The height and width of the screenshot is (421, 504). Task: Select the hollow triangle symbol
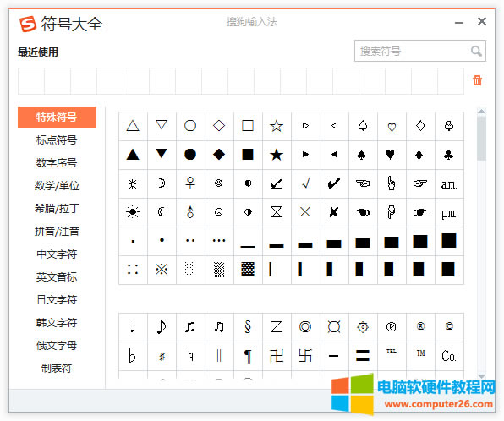(133, 126)
